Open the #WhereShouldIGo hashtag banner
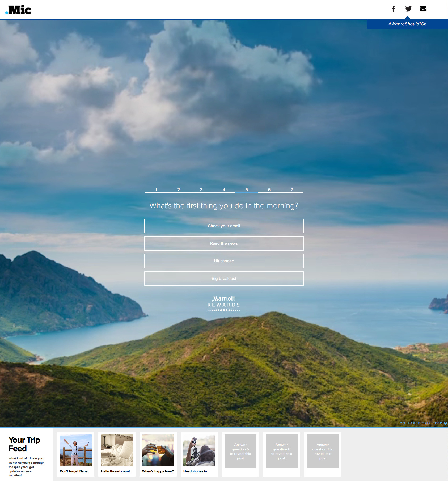The image size is (448, 481). [x=407, y=24]
